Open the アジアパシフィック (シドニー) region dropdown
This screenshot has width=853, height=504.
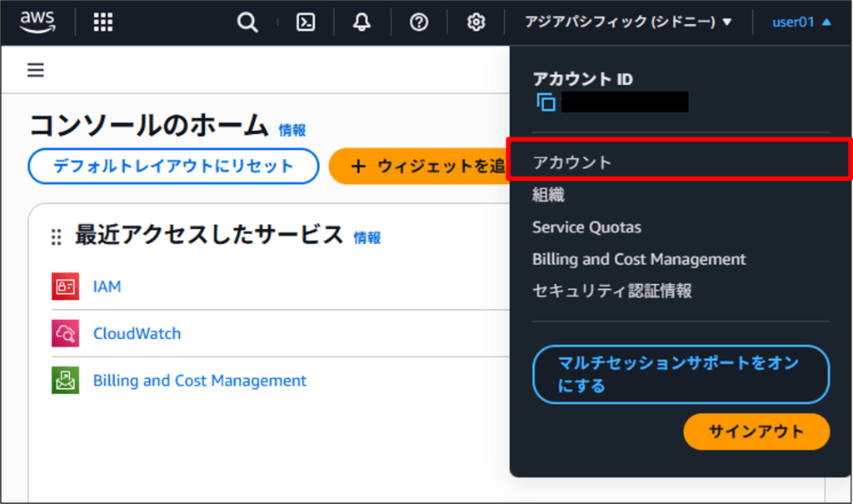pos(628,22)
